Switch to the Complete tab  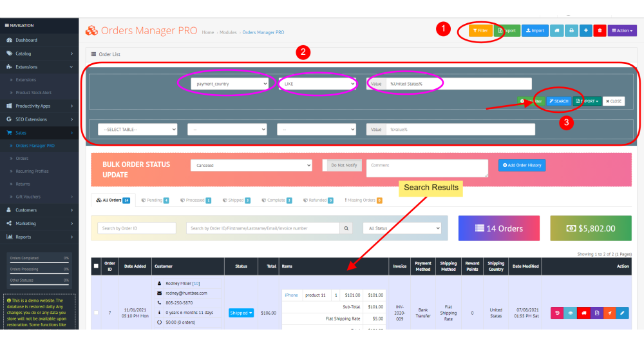click(276, 201)
